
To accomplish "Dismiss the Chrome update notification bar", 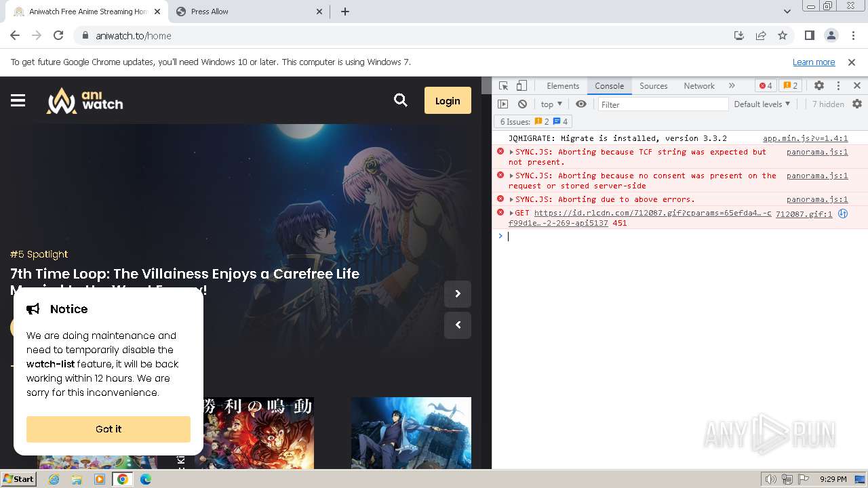I will (x=852, y=62).
